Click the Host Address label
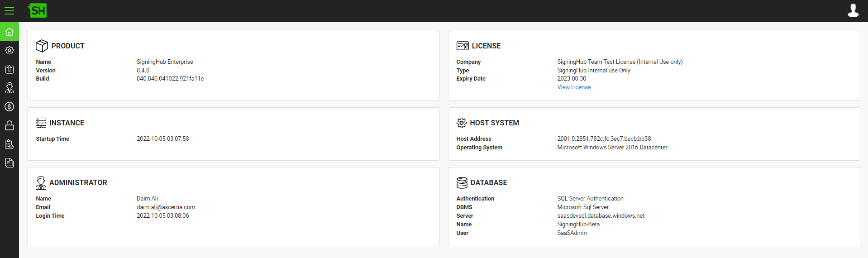This screenshot has height=258, width=868. [474, 139]
